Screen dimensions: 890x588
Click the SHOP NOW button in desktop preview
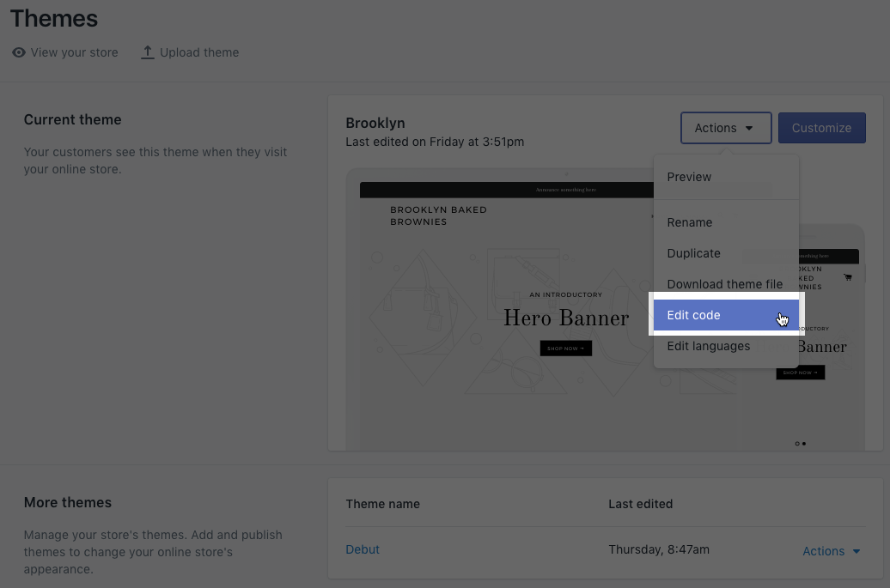565,349
